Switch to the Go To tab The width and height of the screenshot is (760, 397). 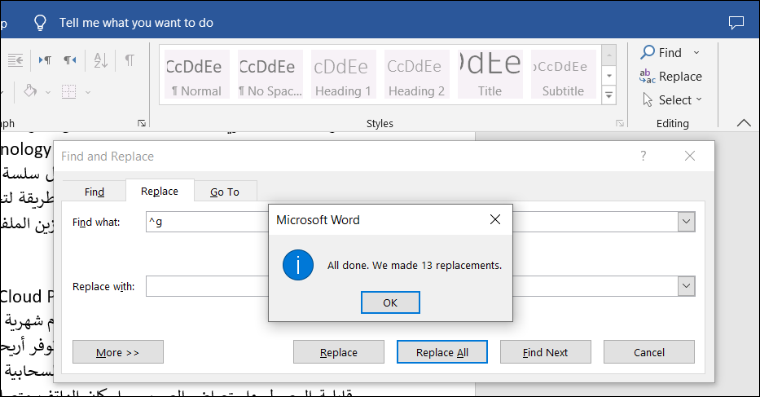pos(225,192)
